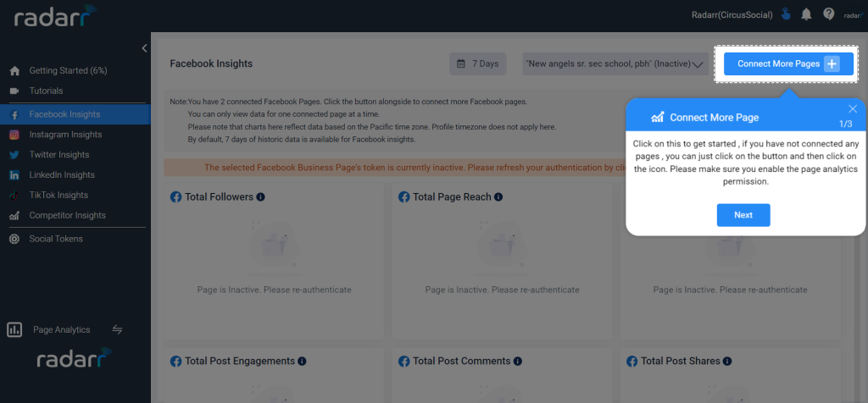Click the Instagram logo icon in sidebar
Image resolution: width=868 pixels, height=403 pixels.
pos(14,135)
